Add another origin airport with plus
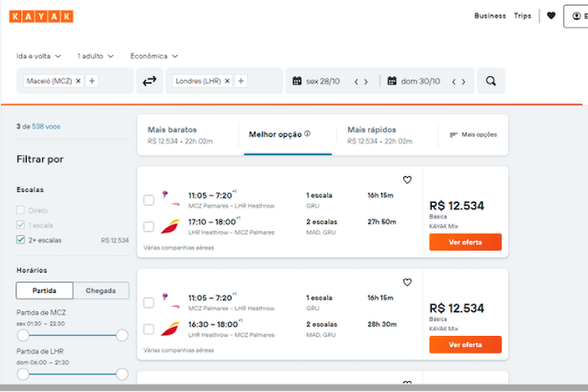 [x=92, y=81]
